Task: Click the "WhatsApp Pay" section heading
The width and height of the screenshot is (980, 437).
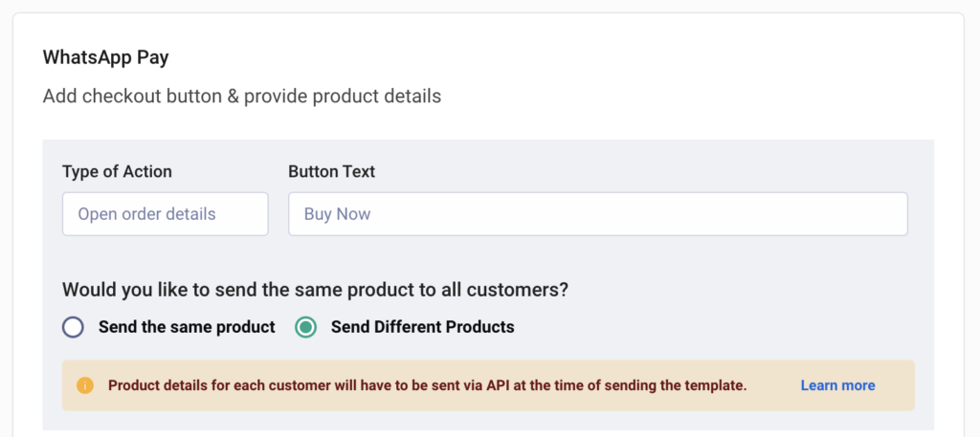Action: click(x=105, y=57)
